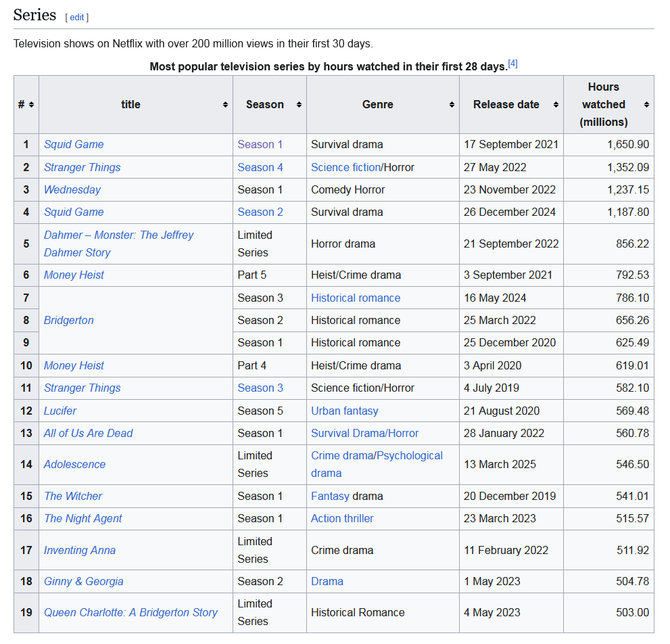This screenshot has width=670, height=644.
Task: Open Season 3 link for Stranger Things
Action: point(260,388)
